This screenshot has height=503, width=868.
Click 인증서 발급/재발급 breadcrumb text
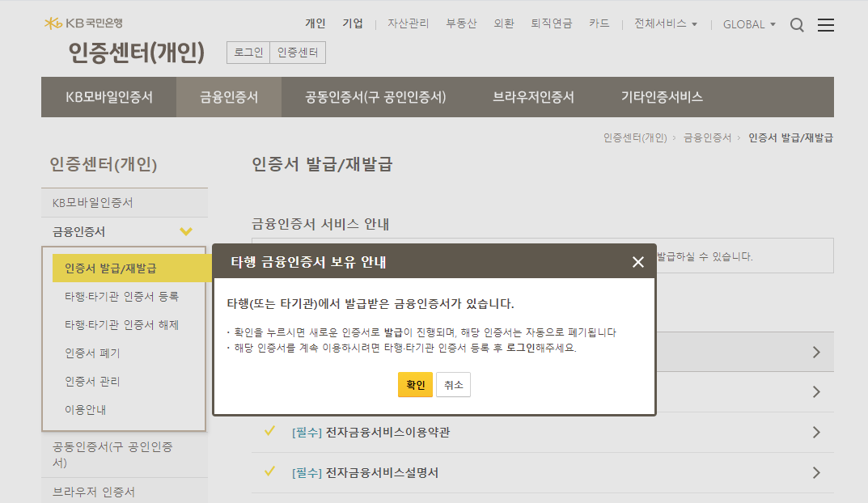(790, 137)
